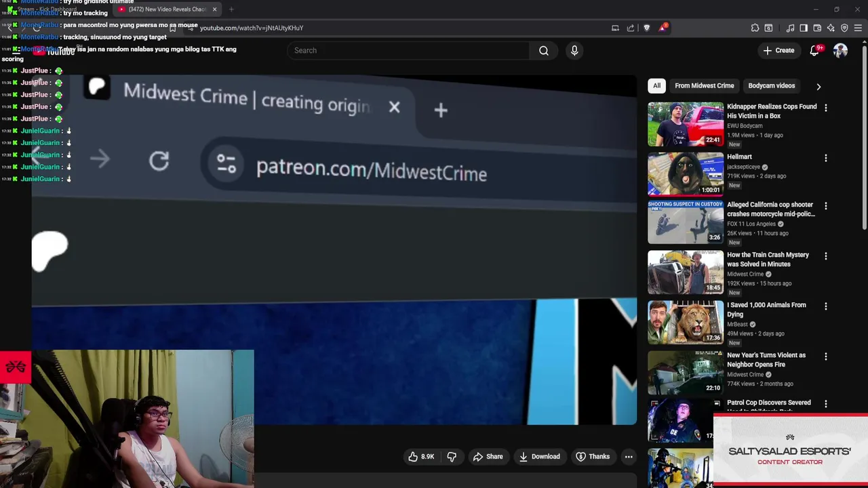Click the Create button

pos(778,50)
